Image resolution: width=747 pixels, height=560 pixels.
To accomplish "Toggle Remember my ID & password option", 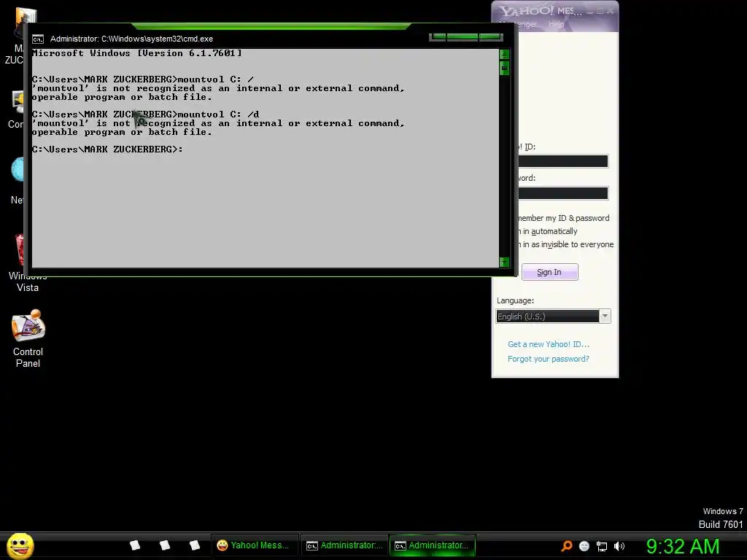I will point(564,218).
